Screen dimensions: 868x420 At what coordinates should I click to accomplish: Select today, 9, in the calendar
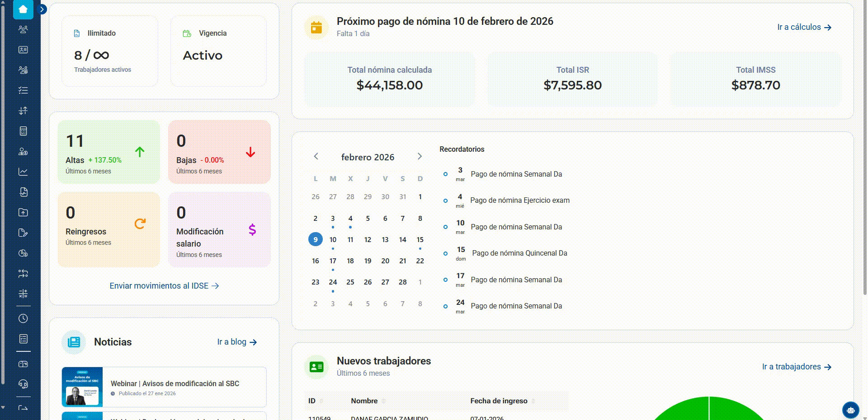(316, 239)
